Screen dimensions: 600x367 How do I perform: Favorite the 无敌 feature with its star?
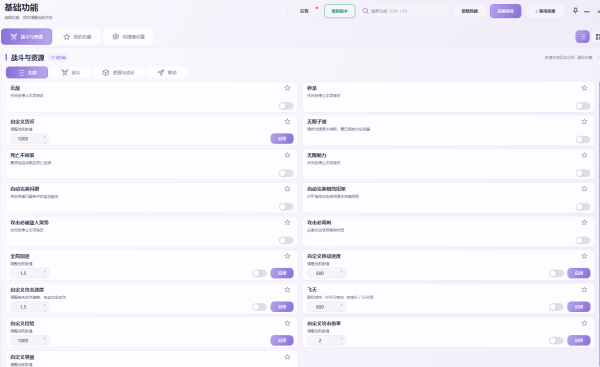287,88
